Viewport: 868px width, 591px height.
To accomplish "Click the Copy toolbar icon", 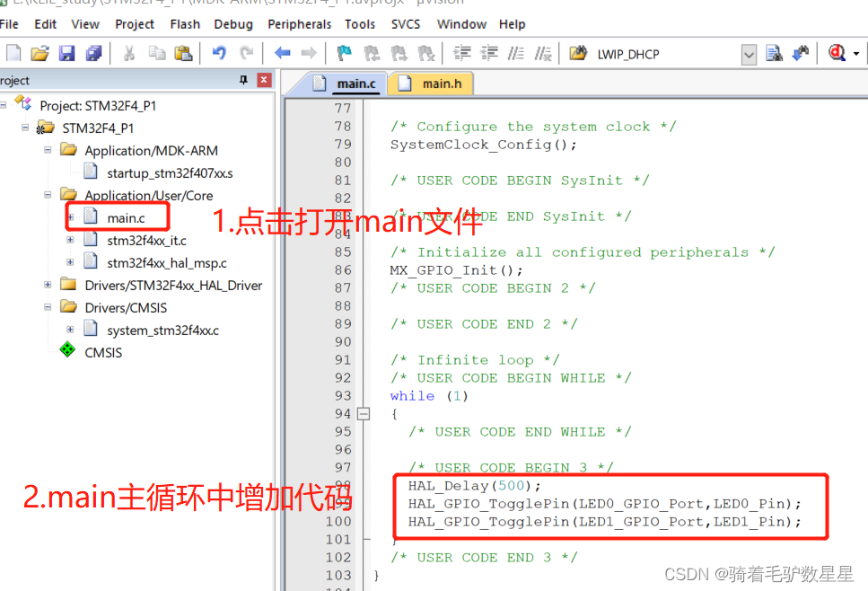I will 157,53.
